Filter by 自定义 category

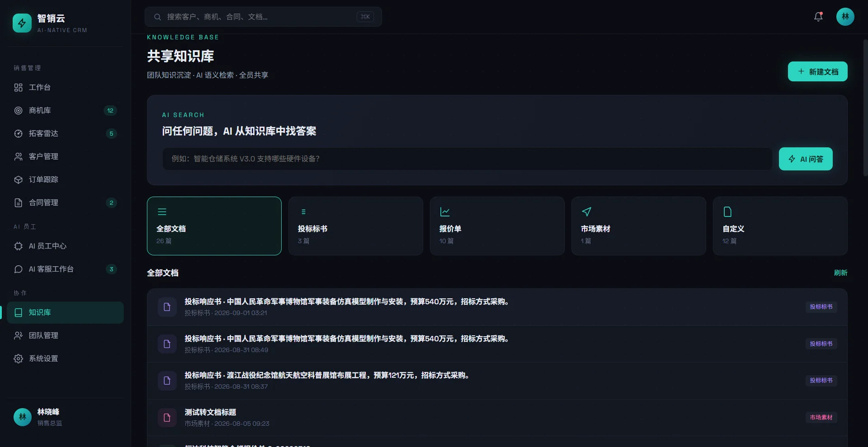pos(780,226)
